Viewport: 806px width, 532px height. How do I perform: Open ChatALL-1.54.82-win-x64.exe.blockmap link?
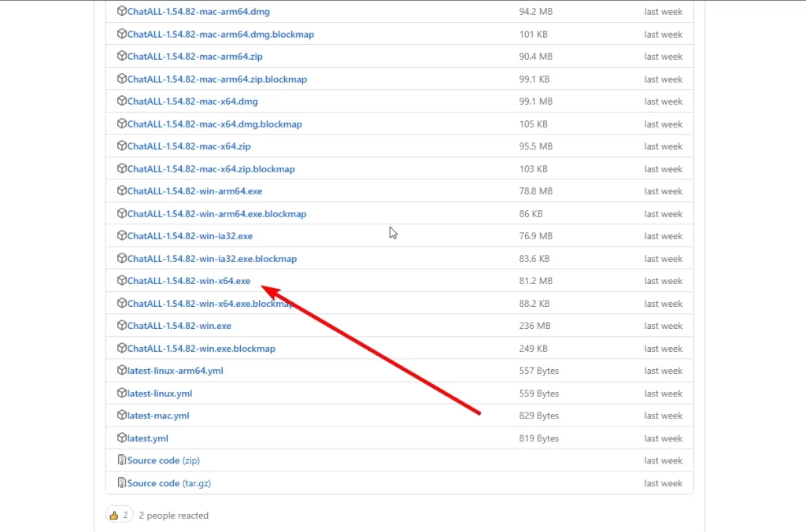click(211, 303)
